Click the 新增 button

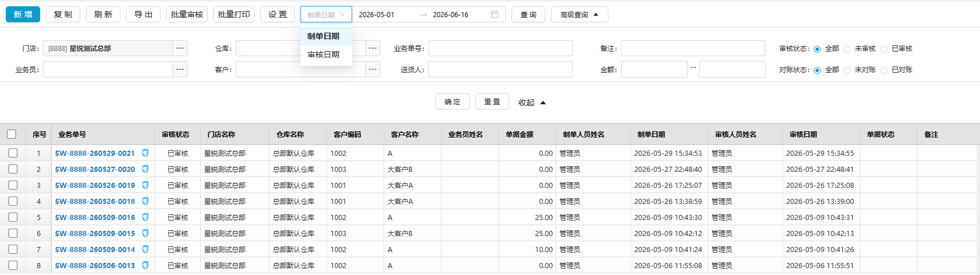click(23, 14)
